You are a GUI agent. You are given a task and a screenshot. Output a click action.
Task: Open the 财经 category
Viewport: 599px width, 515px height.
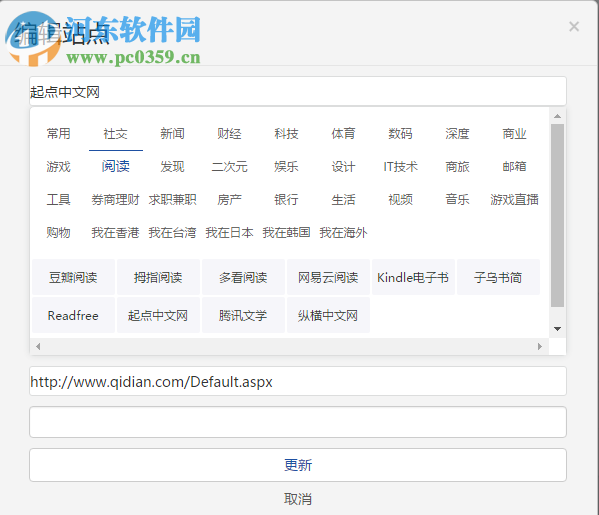[229, 134]
